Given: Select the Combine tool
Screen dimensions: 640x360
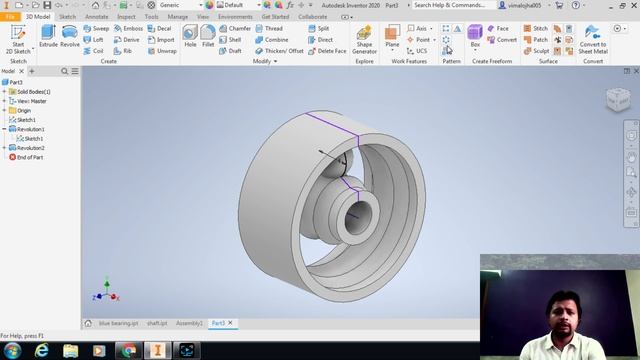Looking at the screenshot, I should [272, 40].
